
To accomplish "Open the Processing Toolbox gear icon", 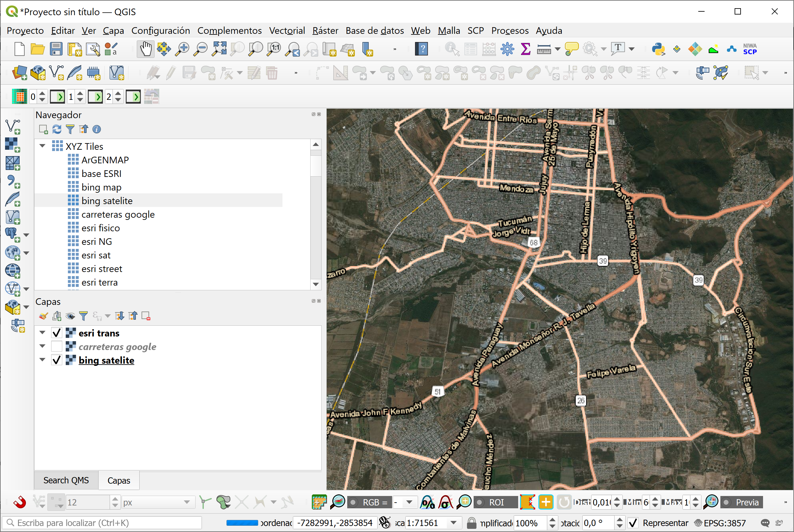I will (x=507, y=49).
